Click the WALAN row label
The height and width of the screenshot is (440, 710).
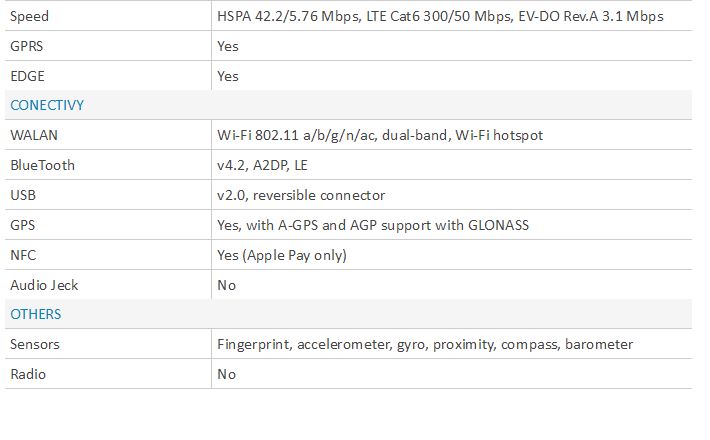click(33, 135)
